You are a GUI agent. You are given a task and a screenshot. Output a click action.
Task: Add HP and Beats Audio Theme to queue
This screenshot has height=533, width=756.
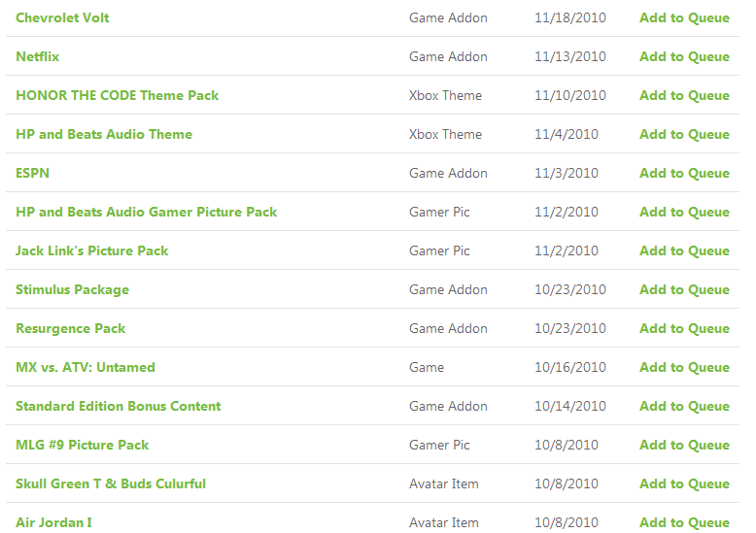tap(684, 134)
